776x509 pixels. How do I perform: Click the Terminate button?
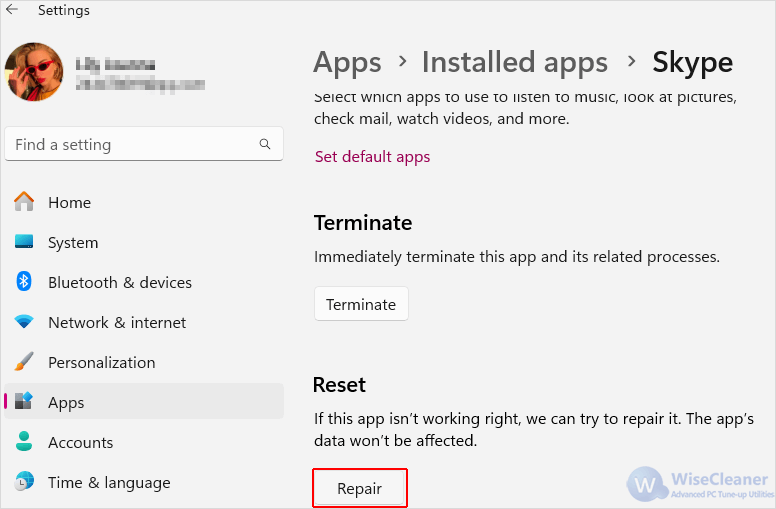361,304
